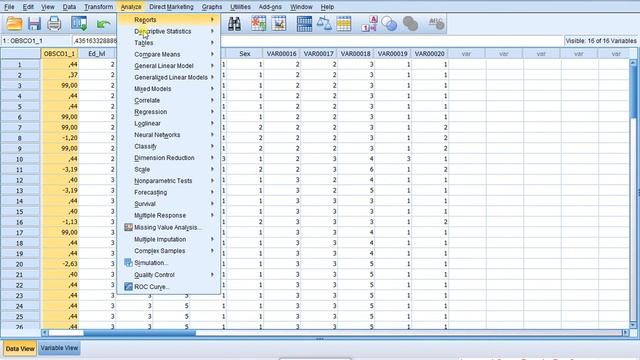Click the cell value editor field
Image resolution: width=640 pixels, height=360 pixels.
[318, 41]
